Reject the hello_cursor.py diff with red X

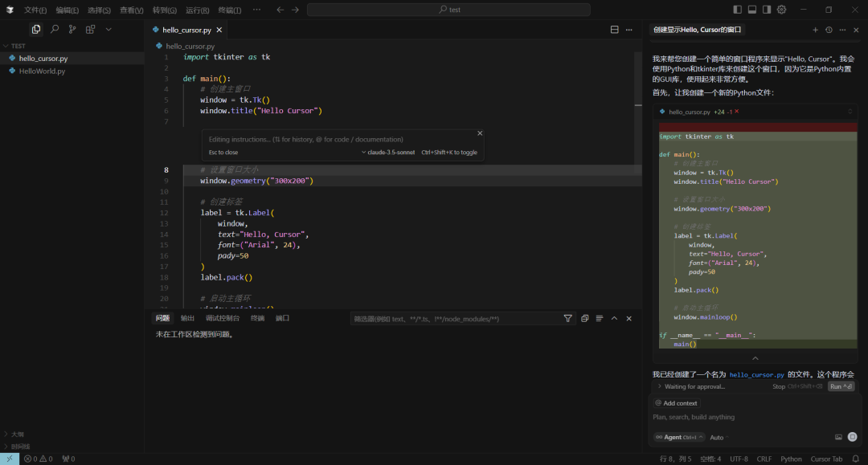[736, 112]
